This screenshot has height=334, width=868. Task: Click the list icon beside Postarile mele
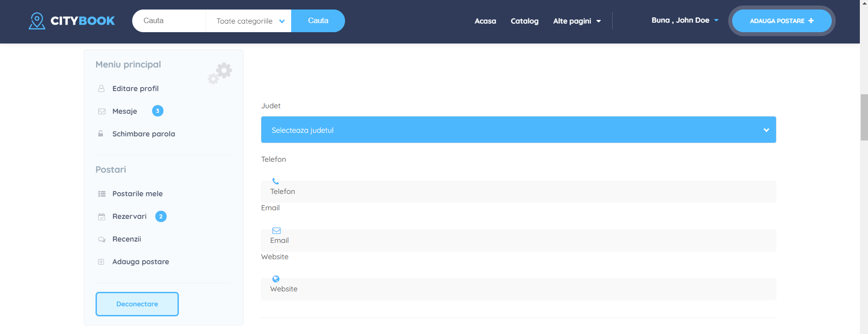point(101,194)
